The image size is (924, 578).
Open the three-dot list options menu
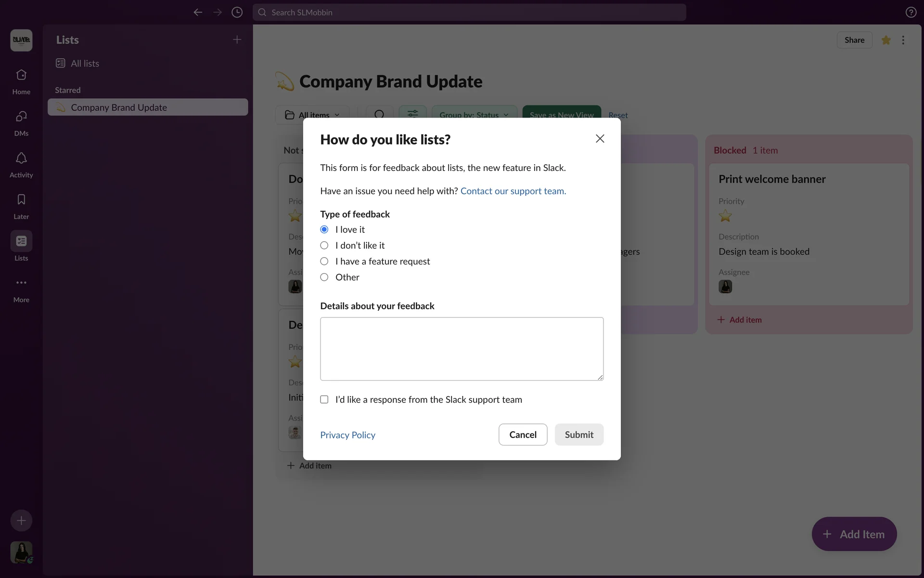click(903, 40)
